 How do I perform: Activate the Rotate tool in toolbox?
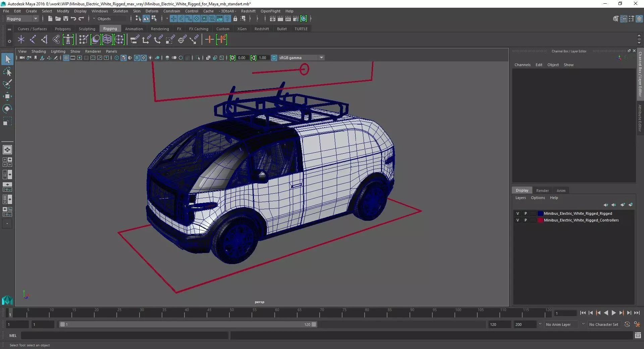pyautogui.click(x=7, y=109)
